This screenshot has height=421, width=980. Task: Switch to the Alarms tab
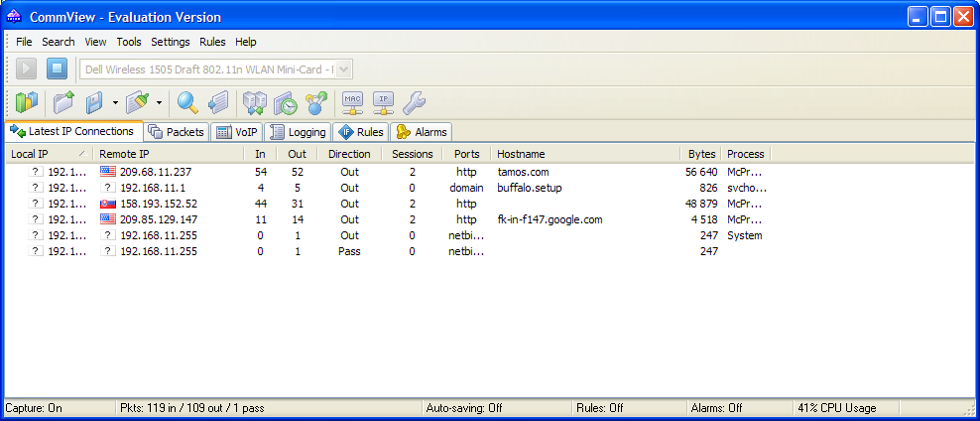(x=422, y=132)
